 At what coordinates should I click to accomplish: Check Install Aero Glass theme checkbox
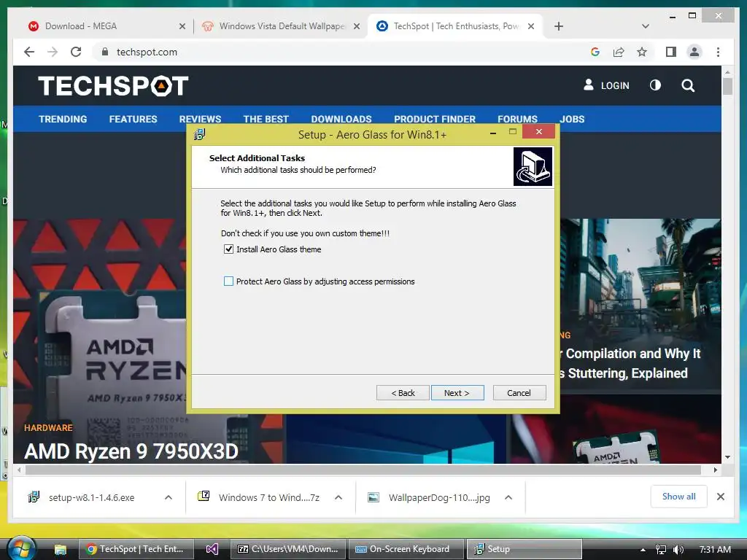(x=228, y=249)
